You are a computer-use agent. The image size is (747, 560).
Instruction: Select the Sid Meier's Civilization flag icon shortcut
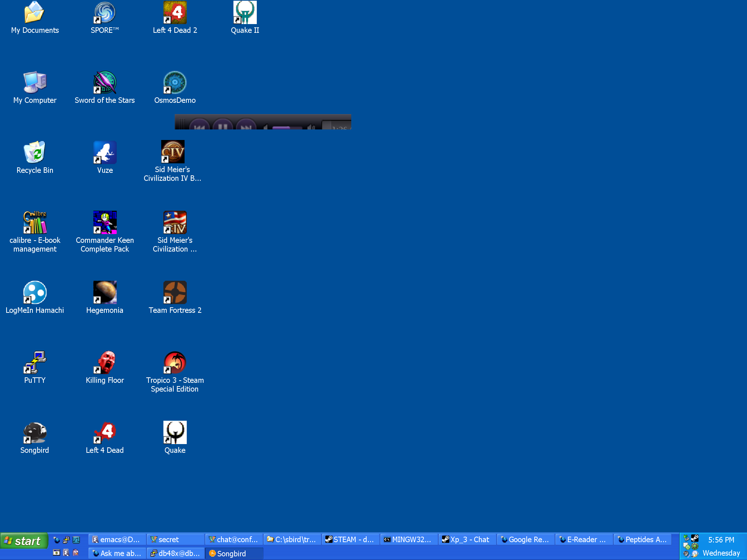coord(175,232)
